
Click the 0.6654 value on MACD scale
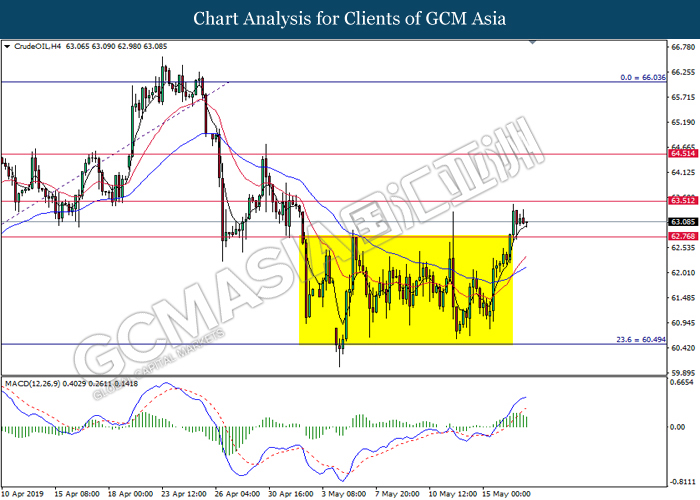tap(682, 383)
